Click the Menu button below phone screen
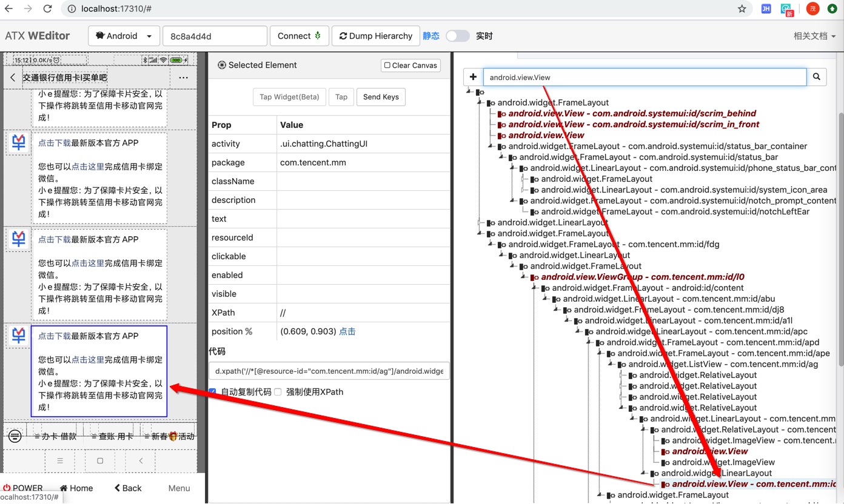Image resolution: width=844 pixels, height=504 pixels. (179, 488)
